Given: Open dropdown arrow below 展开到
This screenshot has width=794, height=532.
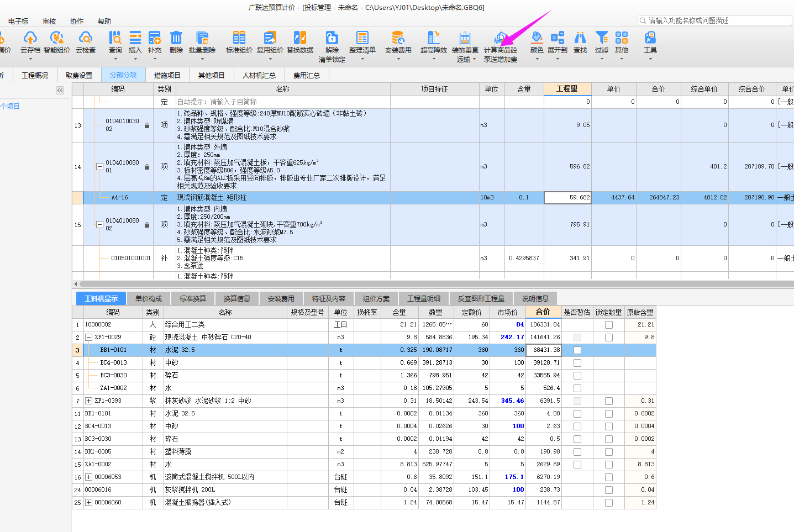Looking at the screenshot, I should coord(558,59).
